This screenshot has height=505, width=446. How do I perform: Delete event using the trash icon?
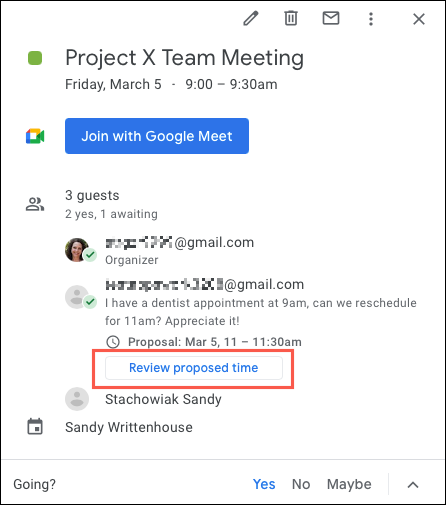(x=291, y=18)
